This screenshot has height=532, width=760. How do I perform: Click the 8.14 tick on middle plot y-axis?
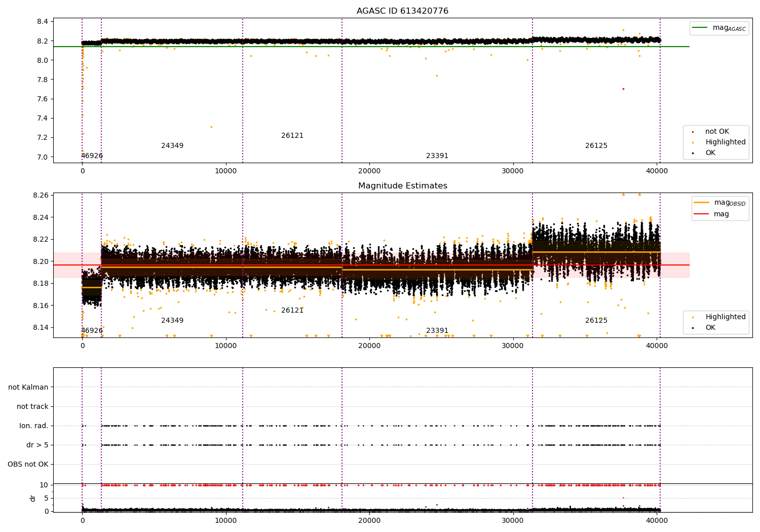41,328
